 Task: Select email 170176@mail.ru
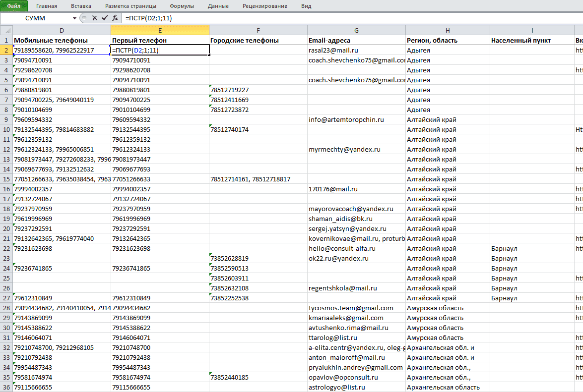pos(356,189)
